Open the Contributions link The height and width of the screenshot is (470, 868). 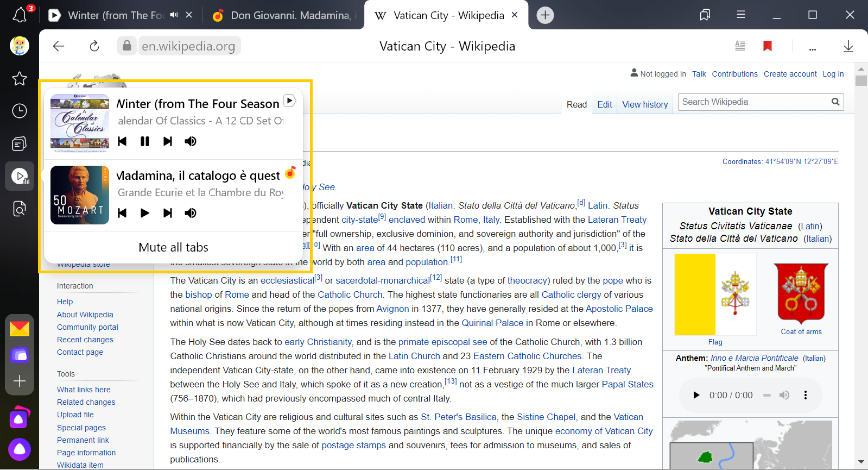coord(734,74)
